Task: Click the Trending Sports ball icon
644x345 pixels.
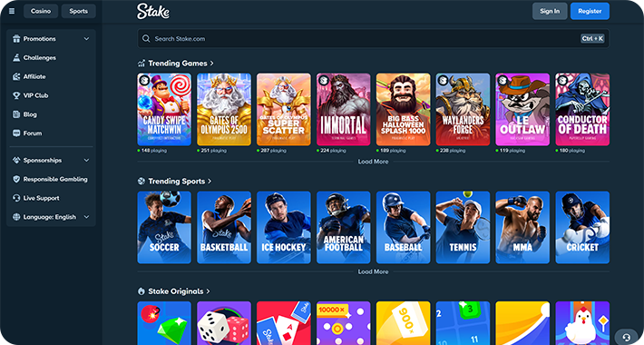Action: click(x=141, y=182)
